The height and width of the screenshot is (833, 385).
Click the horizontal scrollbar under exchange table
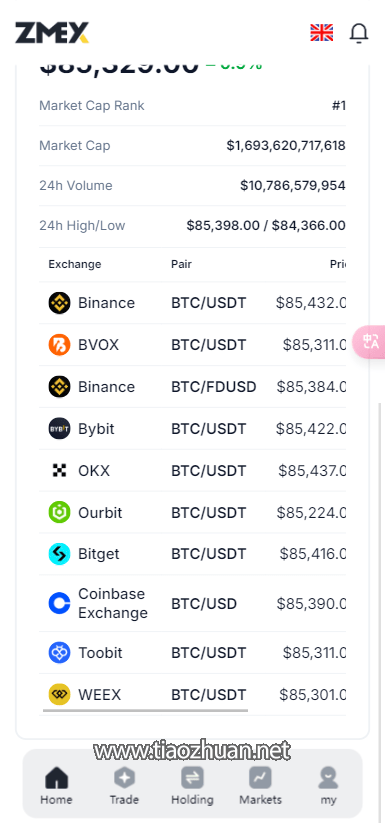(x=145, y=710)
